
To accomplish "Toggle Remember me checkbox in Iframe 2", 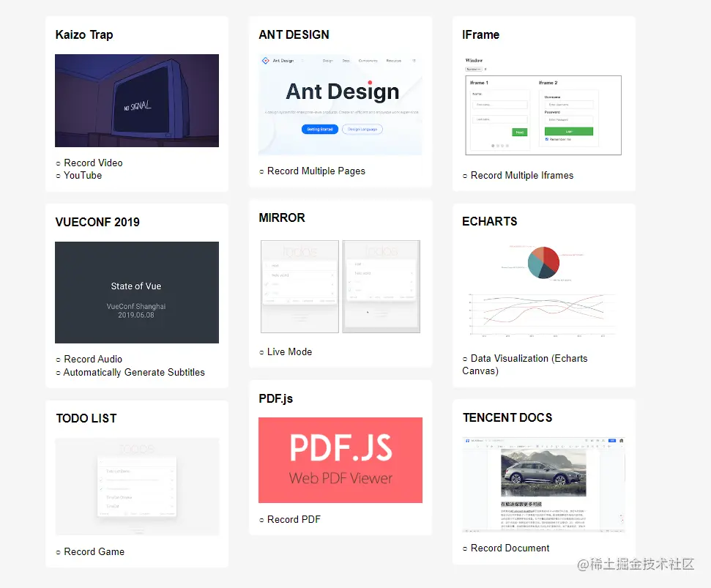I will 547,139.
